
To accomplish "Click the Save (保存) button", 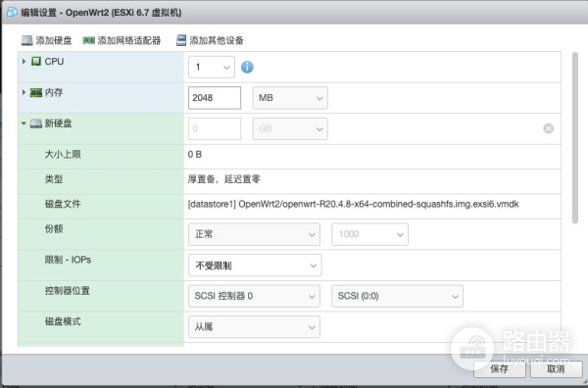I will [500, 368].
